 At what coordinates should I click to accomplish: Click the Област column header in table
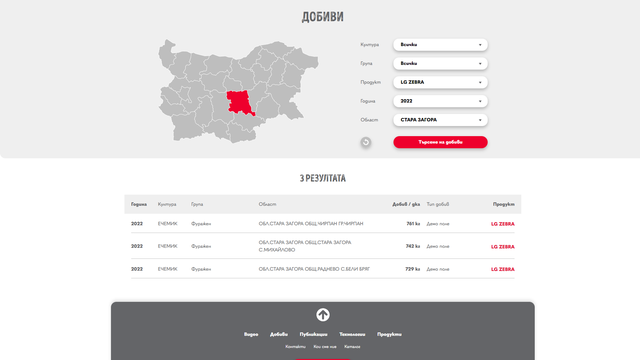coord(267,204)
